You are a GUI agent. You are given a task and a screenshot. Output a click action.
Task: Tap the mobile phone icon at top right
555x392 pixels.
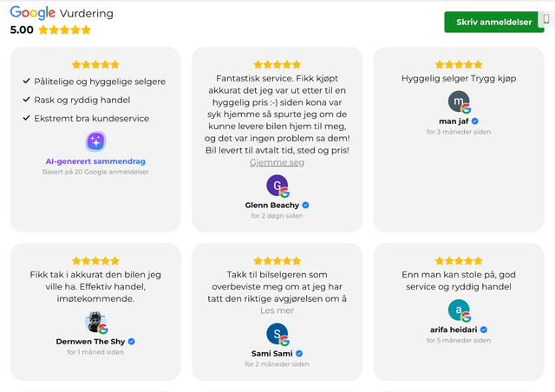click(546, 19)
